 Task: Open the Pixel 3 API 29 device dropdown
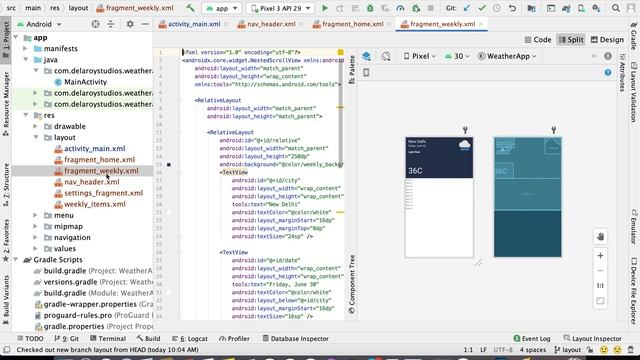pyautogui.click(x=280, y=8)
